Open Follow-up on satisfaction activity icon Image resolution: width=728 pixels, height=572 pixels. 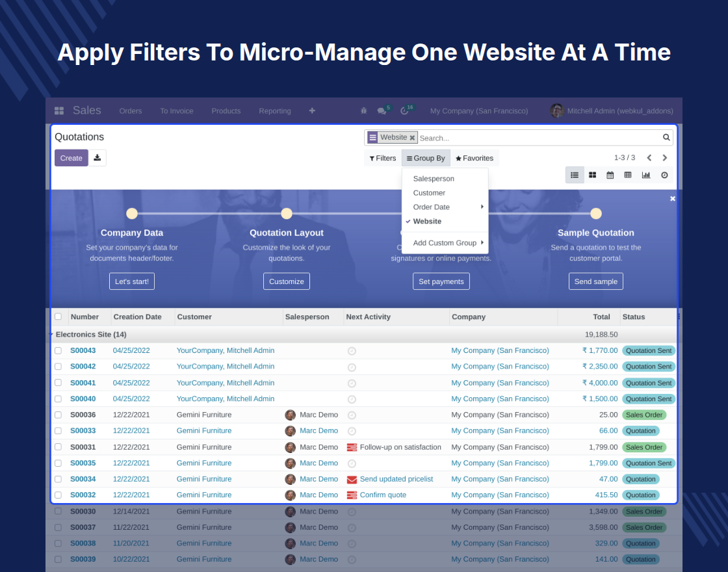coord(352,447)
